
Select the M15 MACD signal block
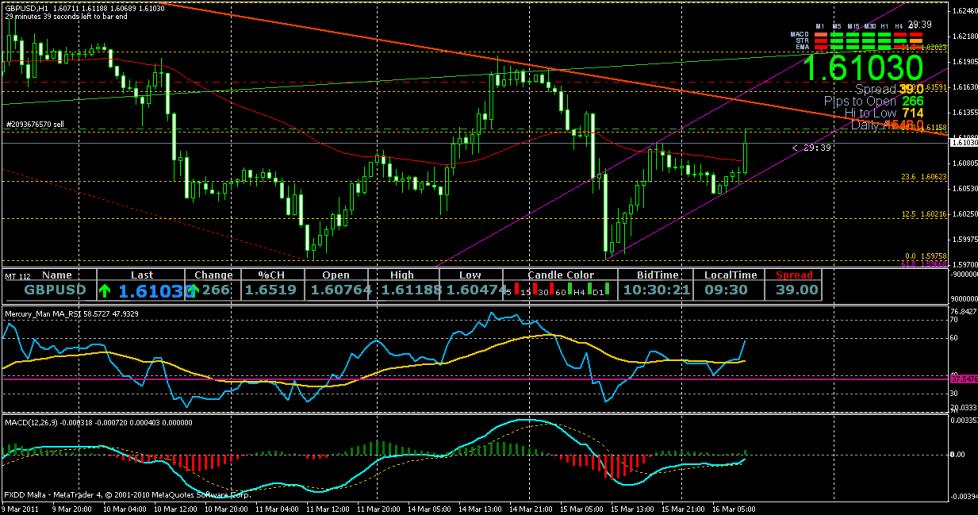pyautogui.click(x=854, y=34)
